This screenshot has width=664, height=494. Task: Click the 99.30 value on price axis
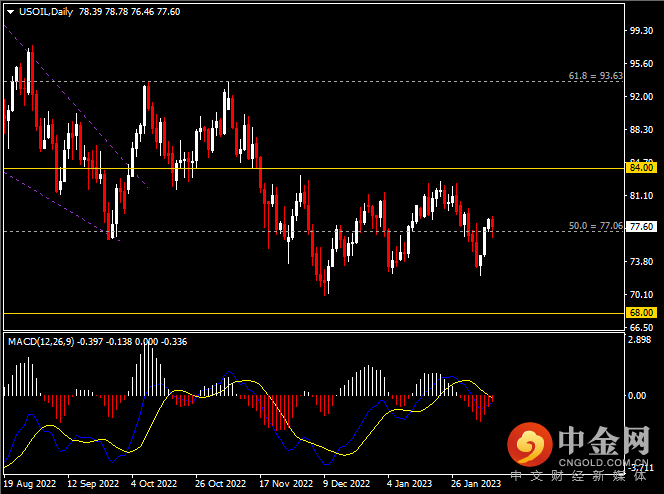pyautogui.click(x=640, y=31)
